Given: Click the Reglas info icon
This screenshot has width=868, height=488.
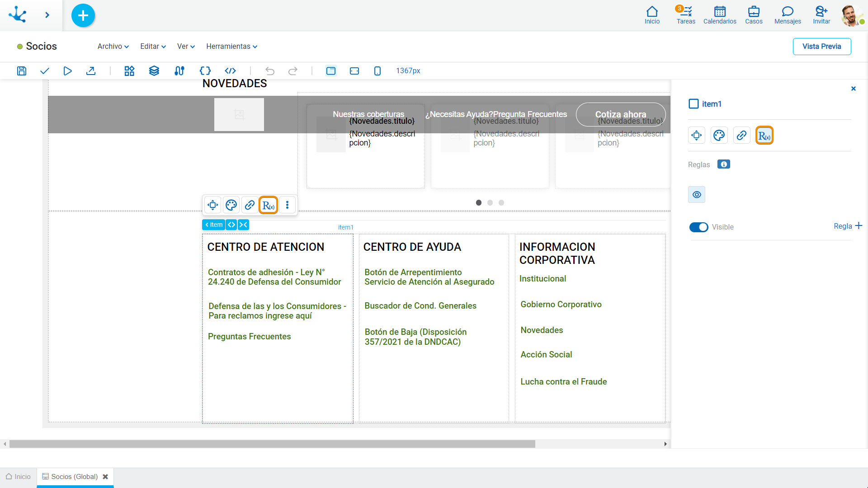Looking at the screenshot, I should click(x=724, y=164).
